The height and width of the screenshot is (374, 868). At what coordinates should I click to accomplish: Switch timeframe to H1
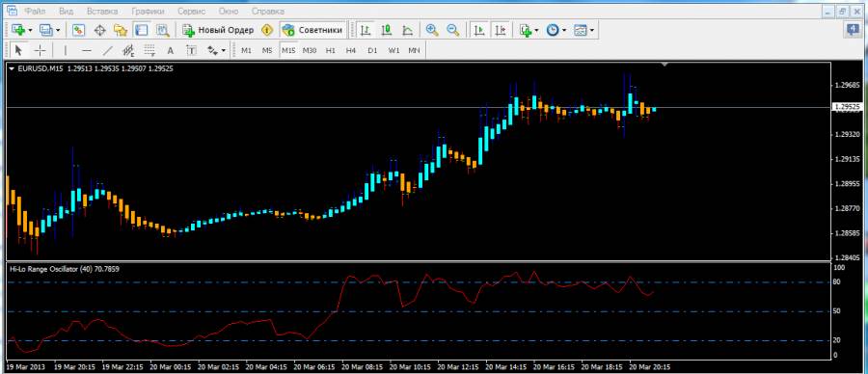click(x=331, y=50)
